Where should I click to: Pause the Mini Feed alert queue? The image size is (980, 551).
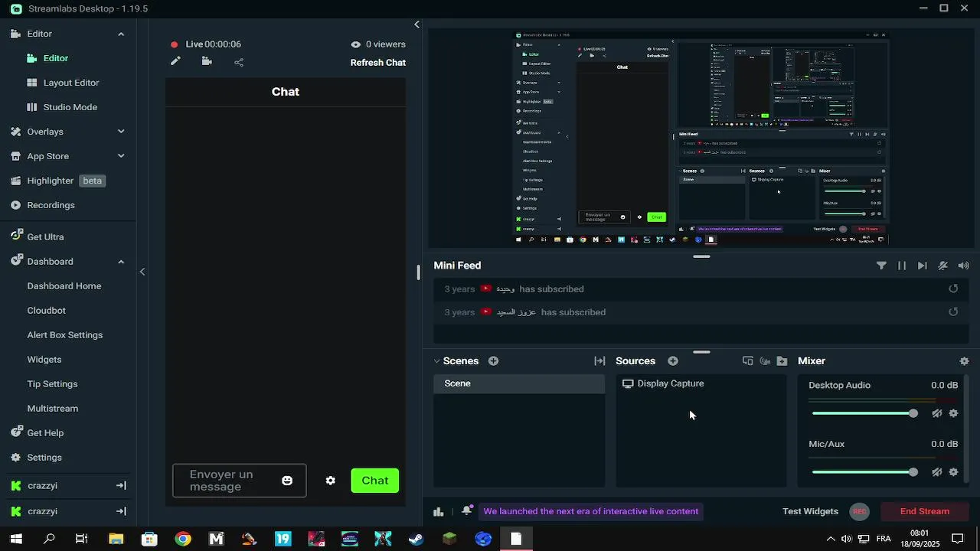coord(902,266)
